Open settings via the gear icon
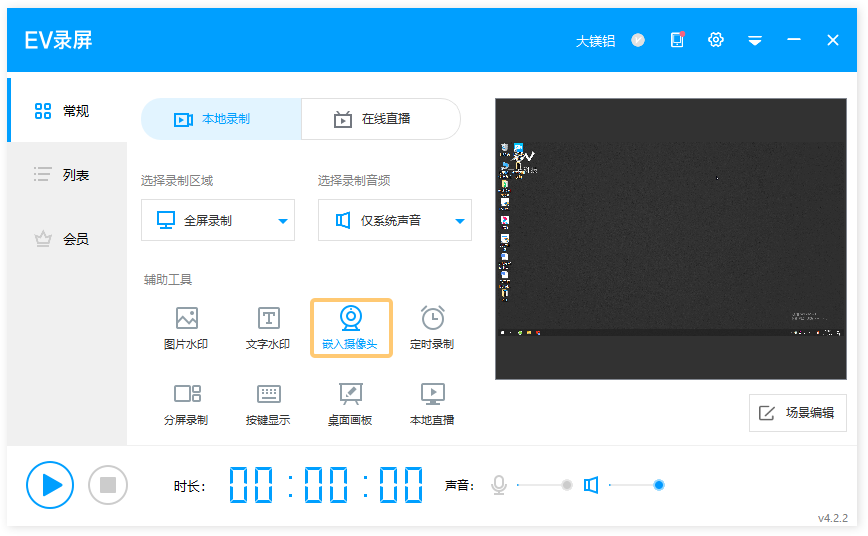Viewport: 868px width, 536px height. pos(716,40)
